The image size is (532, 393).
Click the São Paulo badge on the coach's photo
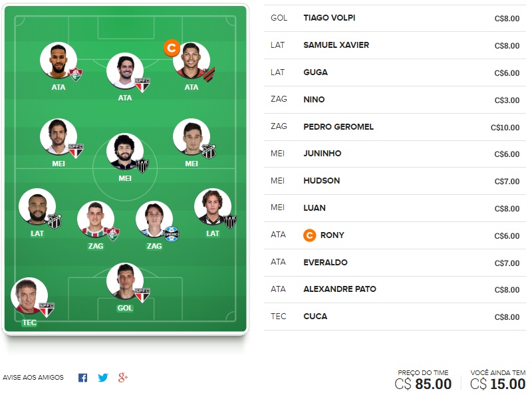tap(47, 309)
